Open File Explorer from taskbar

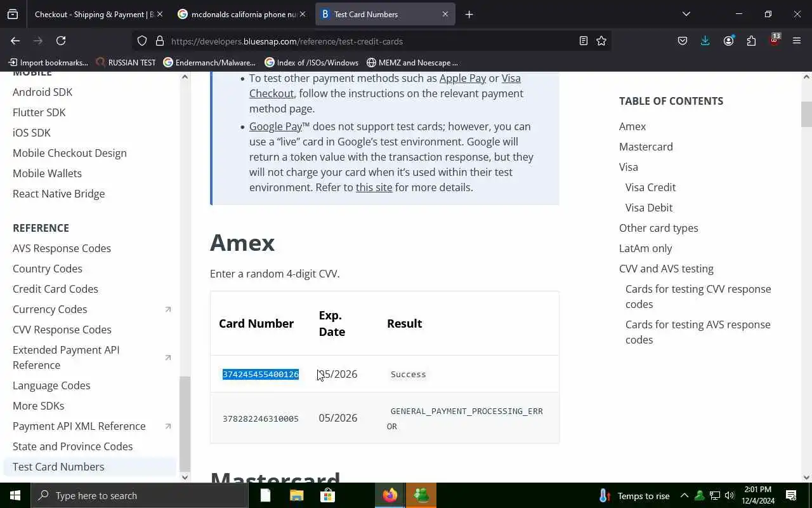click(297, 495)
